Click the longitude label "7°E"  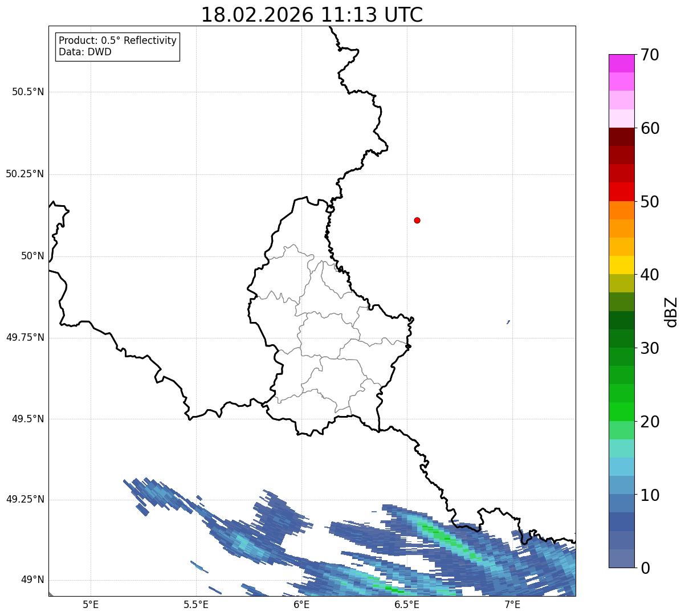[512, 605]
